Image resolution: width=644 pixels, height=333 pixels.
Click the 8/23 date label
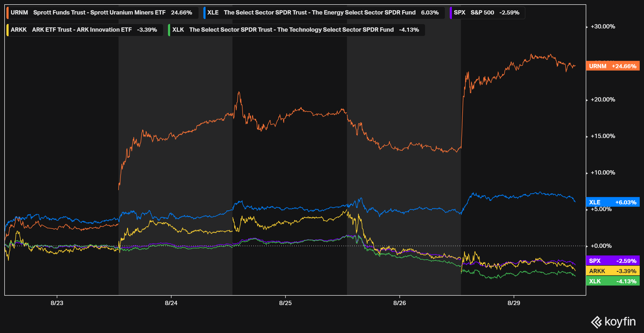(x=57, y=303)
